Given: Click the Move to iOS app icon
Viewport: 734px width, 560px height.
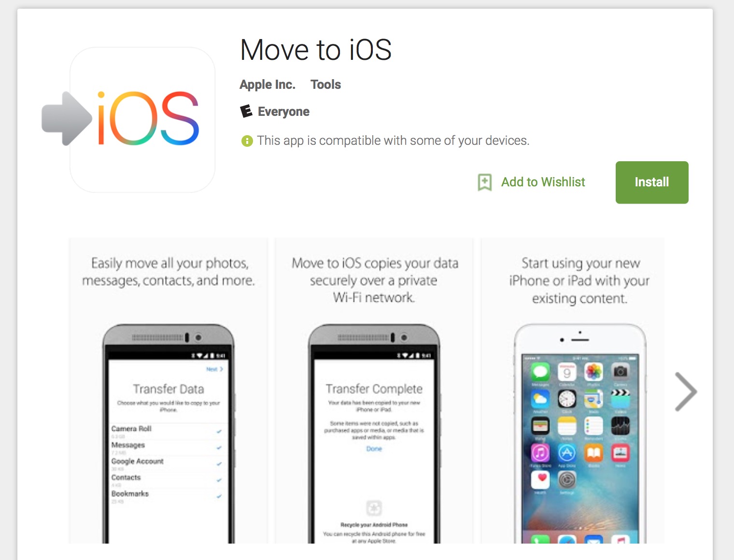Looking at the screenshot, I should [142, 119].
